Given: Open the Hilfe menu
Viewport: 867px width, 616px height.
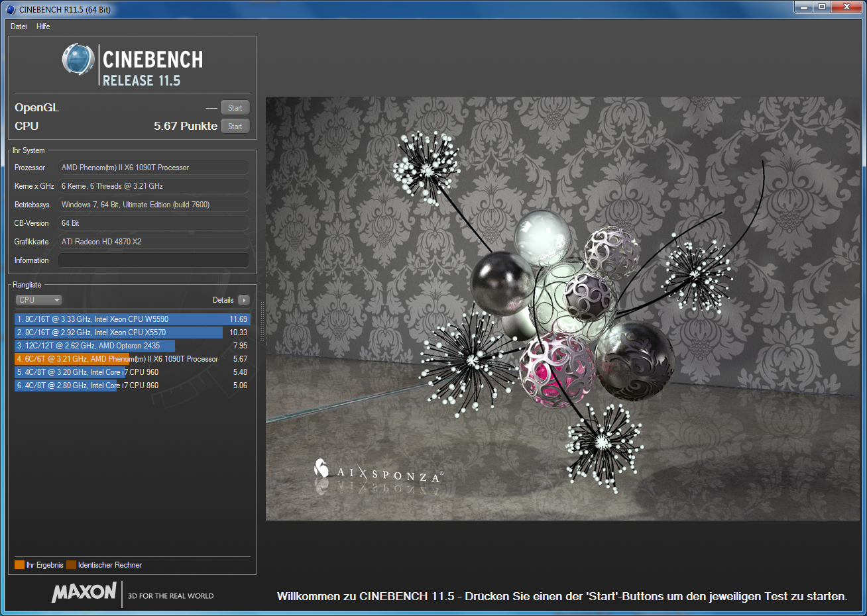Looking at the screenshot, I should pyautogui.click(x=42, y=26).
